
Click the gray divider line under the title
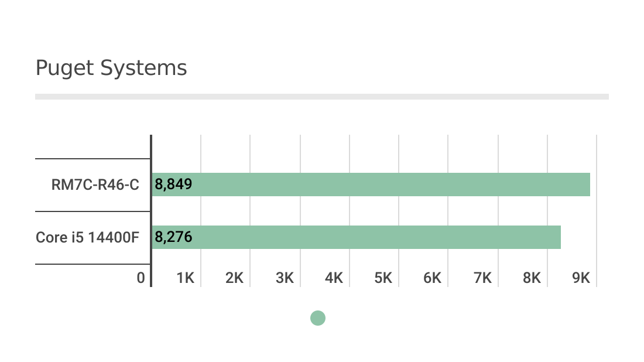click(322, 97)
